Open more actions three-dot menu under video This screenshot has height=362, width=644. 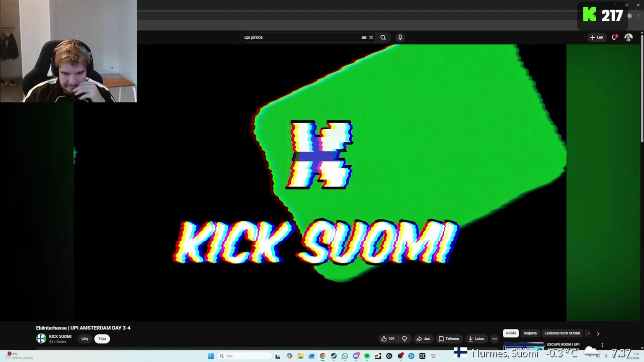[494, 339]
